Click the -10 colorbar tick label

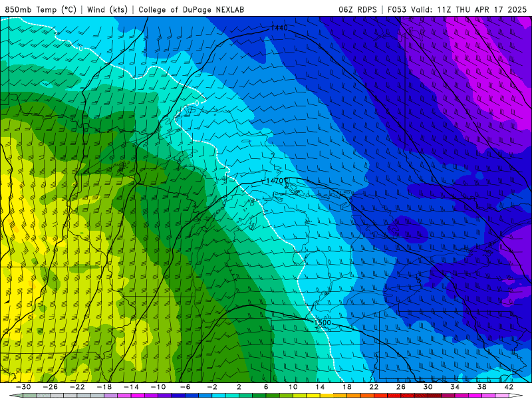[x=158, y=387]
